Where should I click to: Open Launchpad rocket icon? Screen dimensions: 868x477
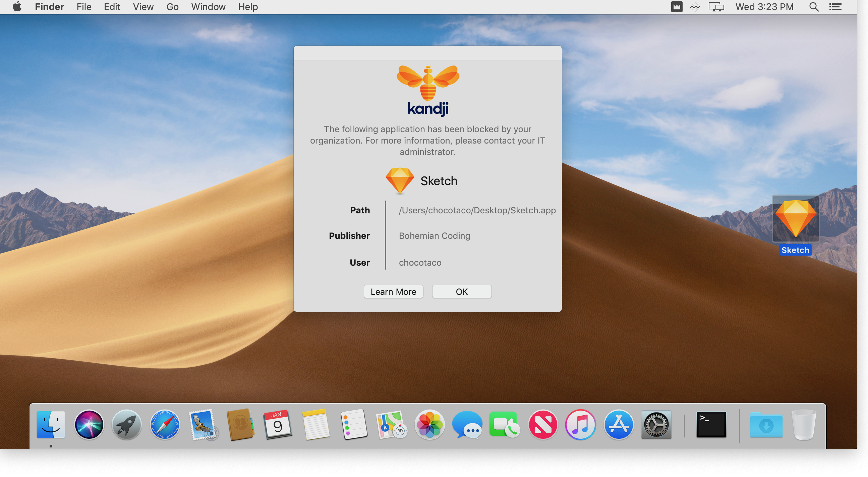127,424
